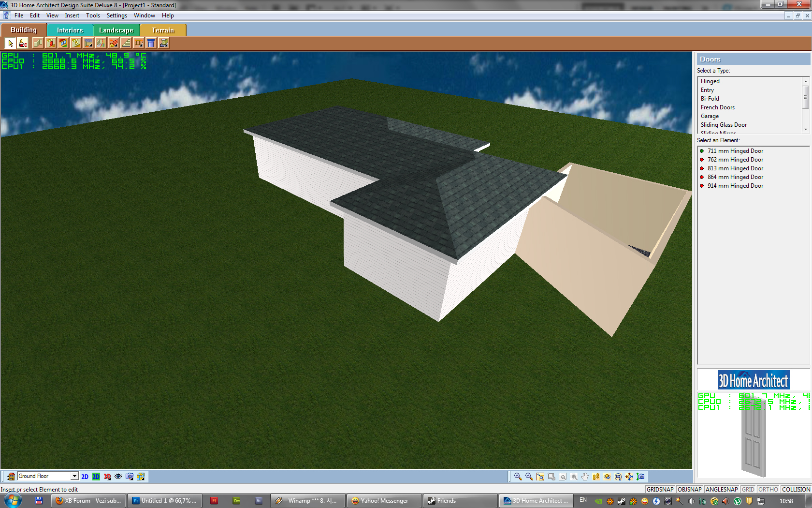Toggle ORTHO mode in status bar

tap(768, 490)
